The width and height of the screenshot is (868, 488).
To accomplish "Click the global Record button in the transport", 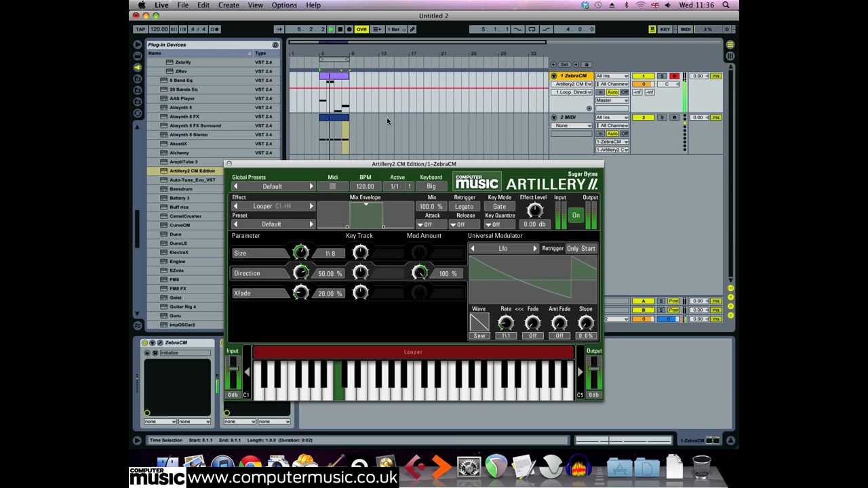I will 349,29.
